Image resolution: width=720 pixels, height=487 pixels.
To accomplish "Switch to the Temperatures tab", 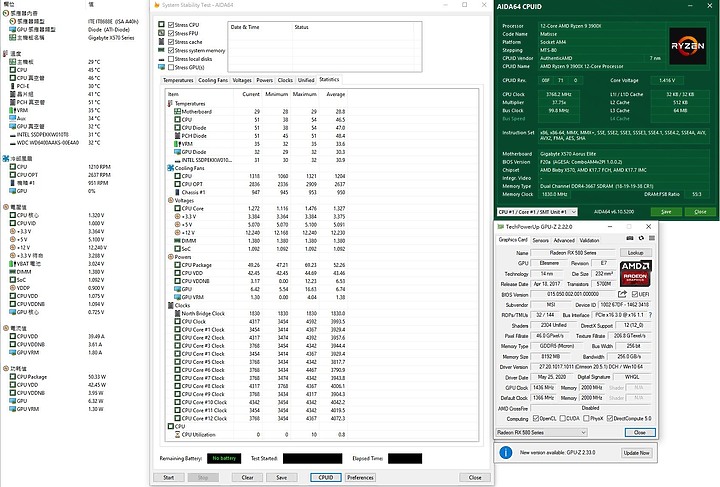I will pyautogui.click(x=178, y=80).
